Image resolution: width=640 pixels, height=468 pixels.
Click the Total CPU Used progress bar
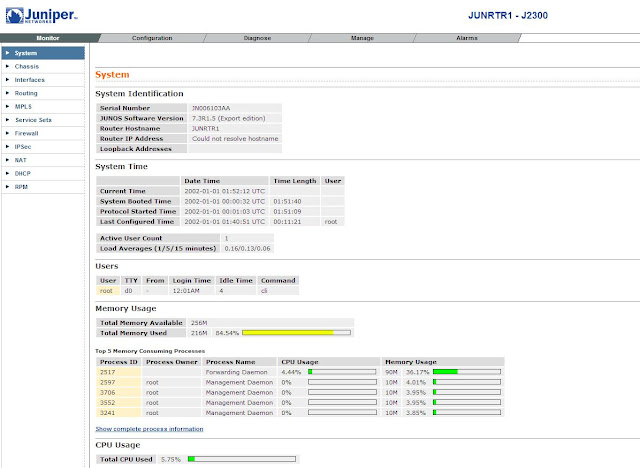click(242, 459)
